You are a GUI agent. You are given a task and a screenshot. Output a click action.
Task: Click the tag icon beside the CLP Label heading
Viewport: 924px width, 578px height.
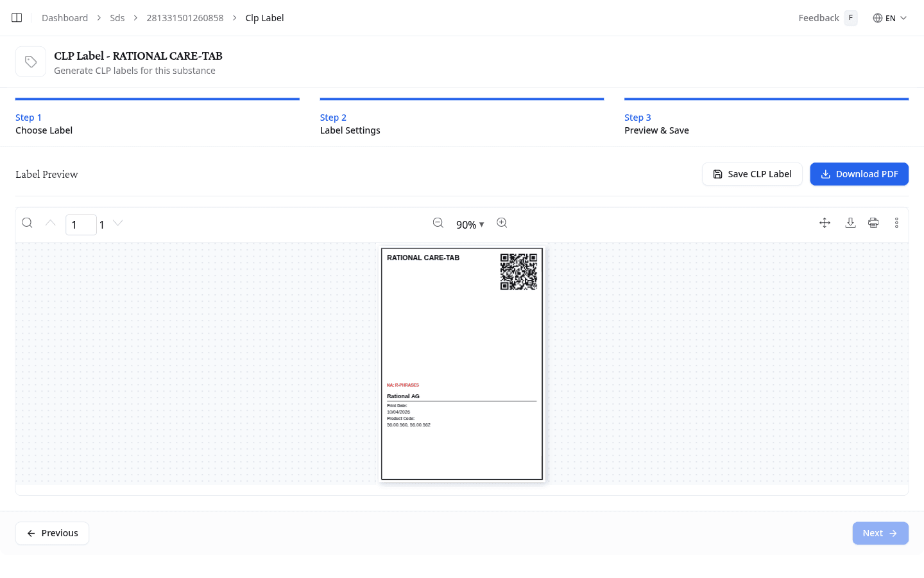click(x=30, y=61)
